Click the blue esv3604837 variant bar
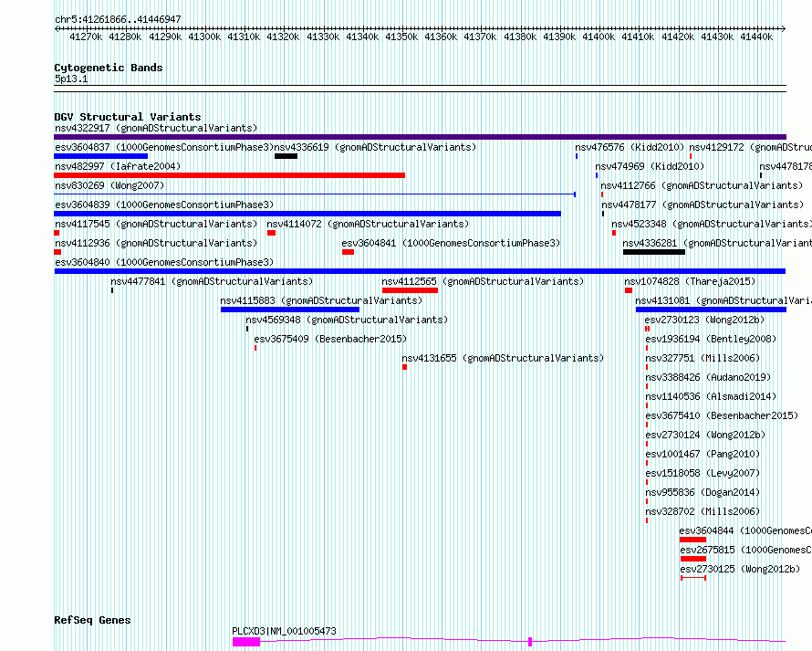This screenshot has width=812, height=651. pos(101,156)
